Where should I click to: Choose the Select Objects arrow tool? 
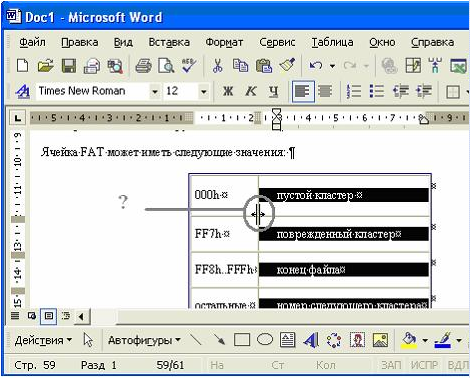click(x=88, y=340)
